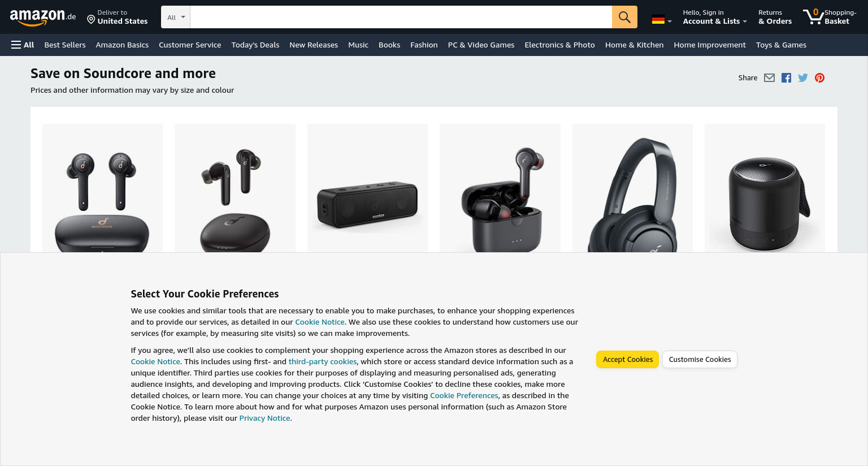868x466 pixels.
Task: Open the hamburger All menu
Action: point(23,45)
